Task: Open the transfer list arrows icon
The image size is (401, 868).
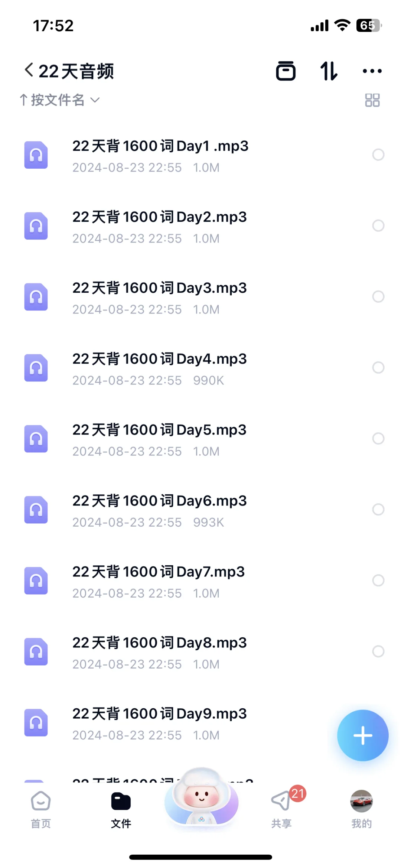Action: pos(329,71)
